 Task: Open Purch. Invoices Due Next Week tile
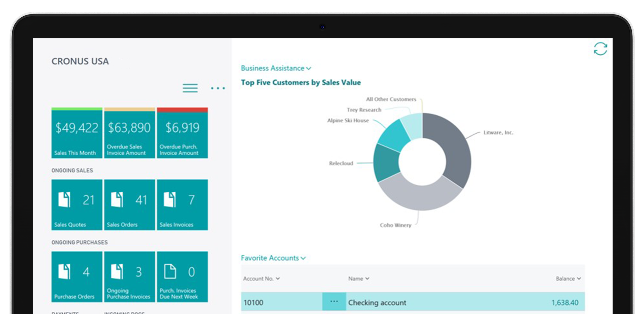[x=182, y=277]
